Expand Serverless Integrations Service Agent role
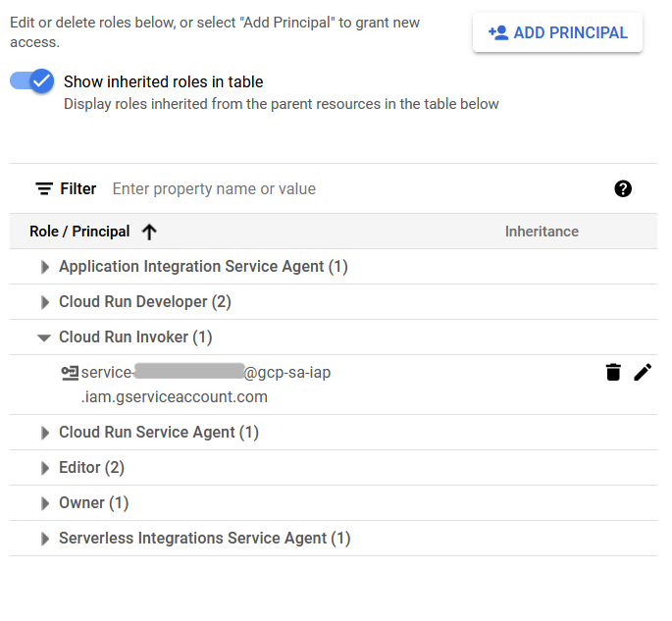The image size is (672, 621). point(44,539)
